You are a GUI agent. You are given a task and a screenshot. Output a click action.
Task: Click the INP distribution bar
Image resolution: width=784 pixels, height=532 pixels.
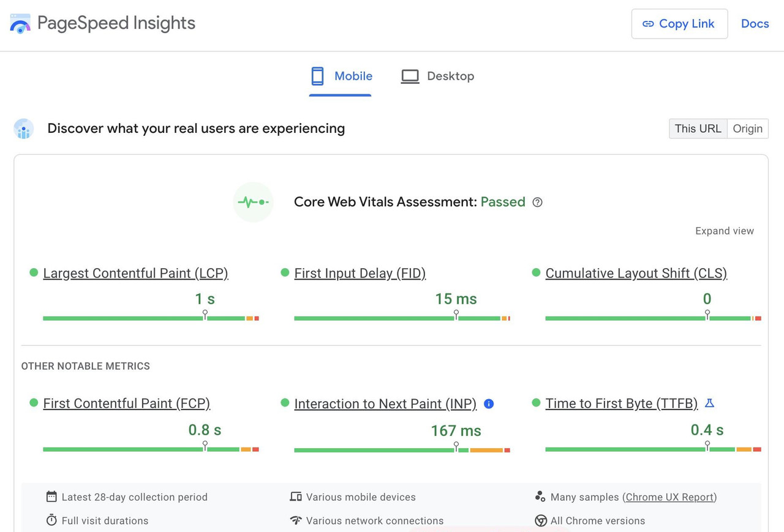[402, 450]
